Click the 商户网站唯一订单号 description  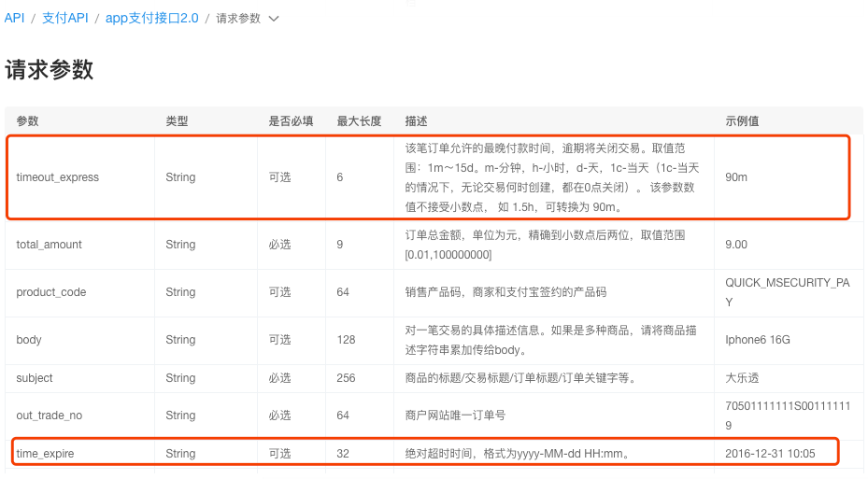coord(455,416)
